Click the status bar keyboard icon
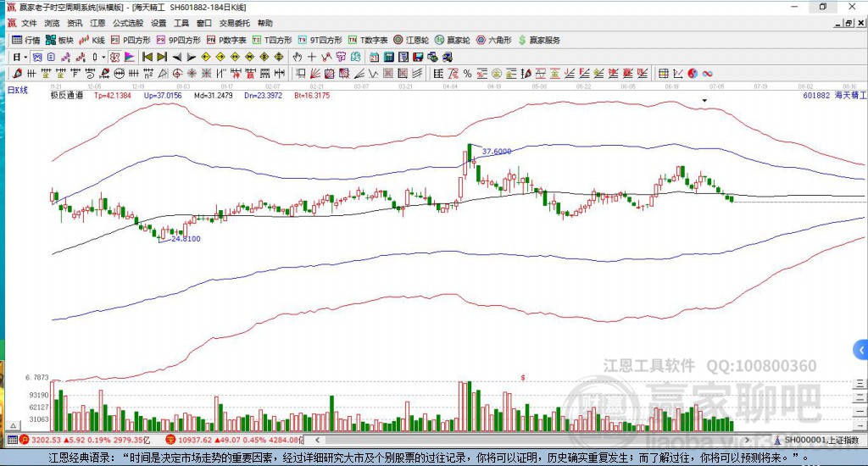Screen dimensions: 868x466 tap(12, 440)
